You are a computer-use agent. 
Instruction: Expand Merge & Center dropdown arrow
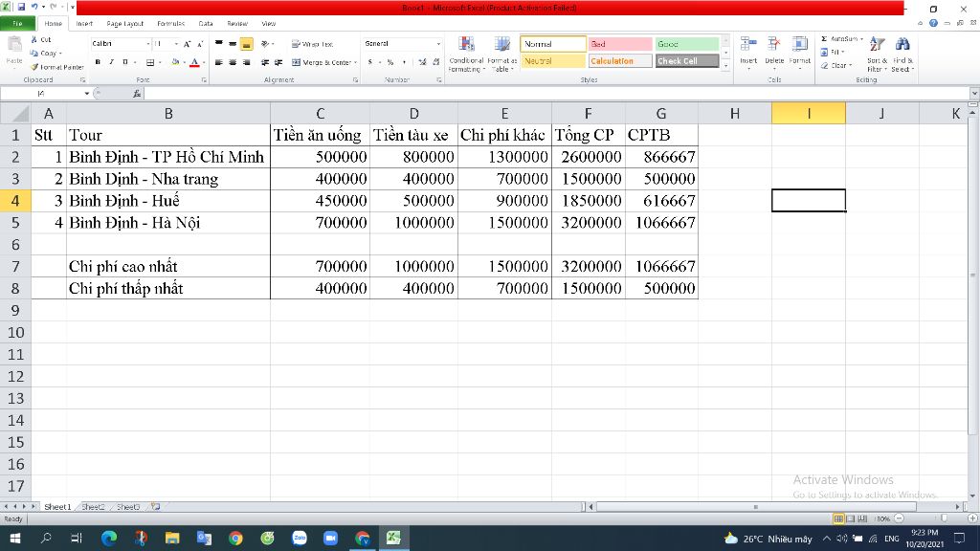(x=356, y=62)
